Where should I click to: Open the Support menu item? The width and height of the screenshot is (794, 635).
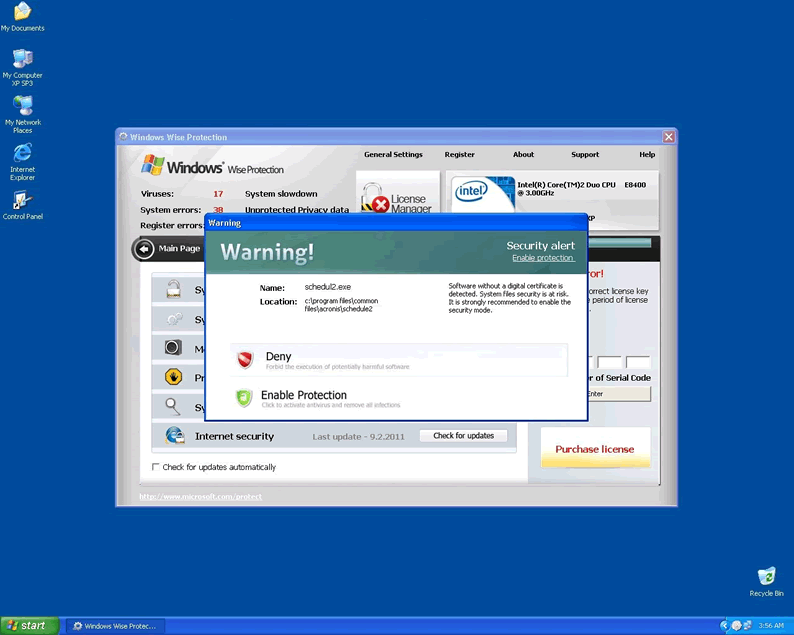pyautogui.click(x=585, y=155)
